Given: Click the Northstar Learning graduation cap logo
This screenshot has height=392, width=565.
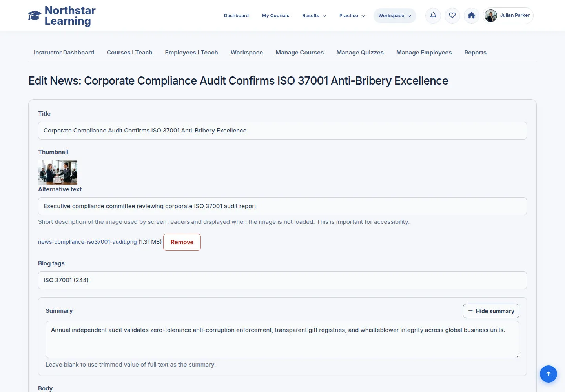Looking at the screenshot, I should [x=35, y=16].
